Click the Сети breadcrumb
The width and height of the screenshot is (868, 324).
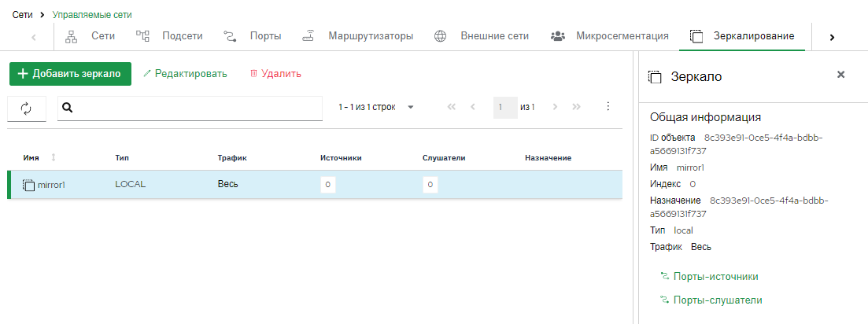pyautogui.click(x=21, y=14)
